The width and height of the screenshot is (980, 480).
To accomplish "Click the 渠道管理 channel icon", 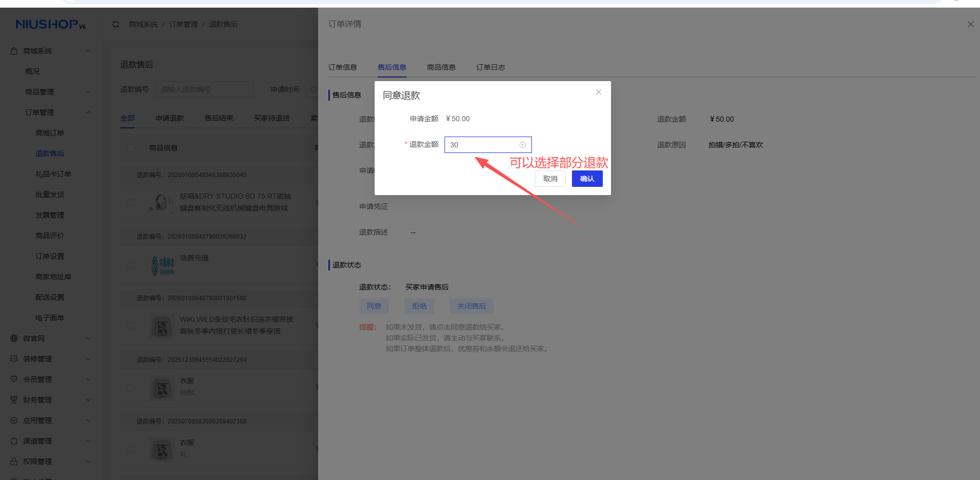I will click(x=13, y=440).
